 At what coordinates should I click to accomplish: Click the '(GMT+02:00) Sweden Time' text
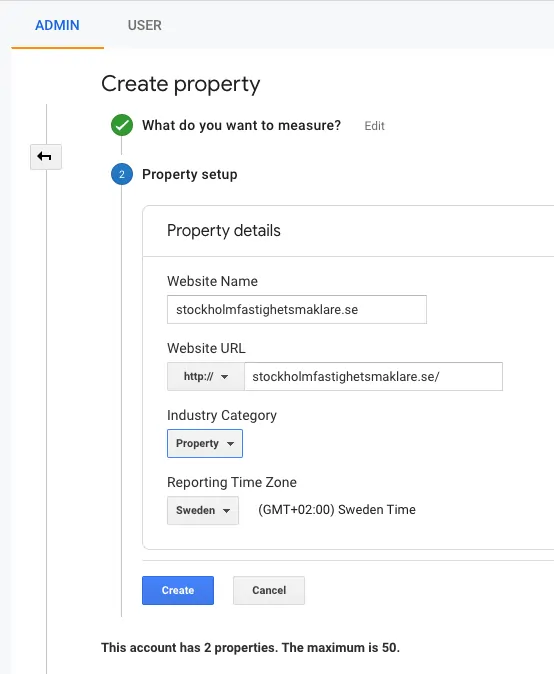click(337, 510)
